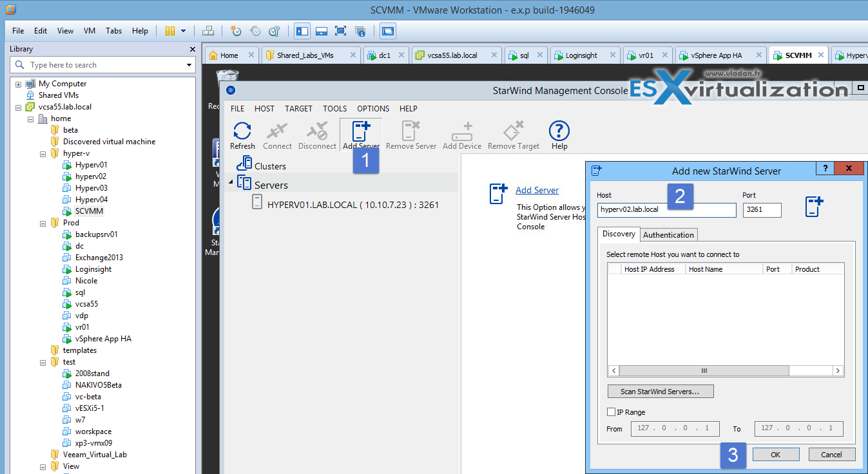Click the console view icon

click(387, 30)
